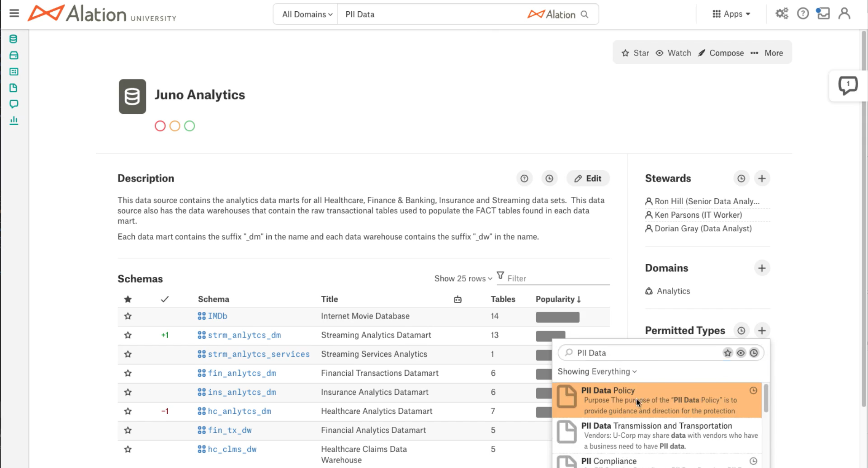Select PII Data Transmission and Transportation result
The image size is (868, 468).
point(657,435)
